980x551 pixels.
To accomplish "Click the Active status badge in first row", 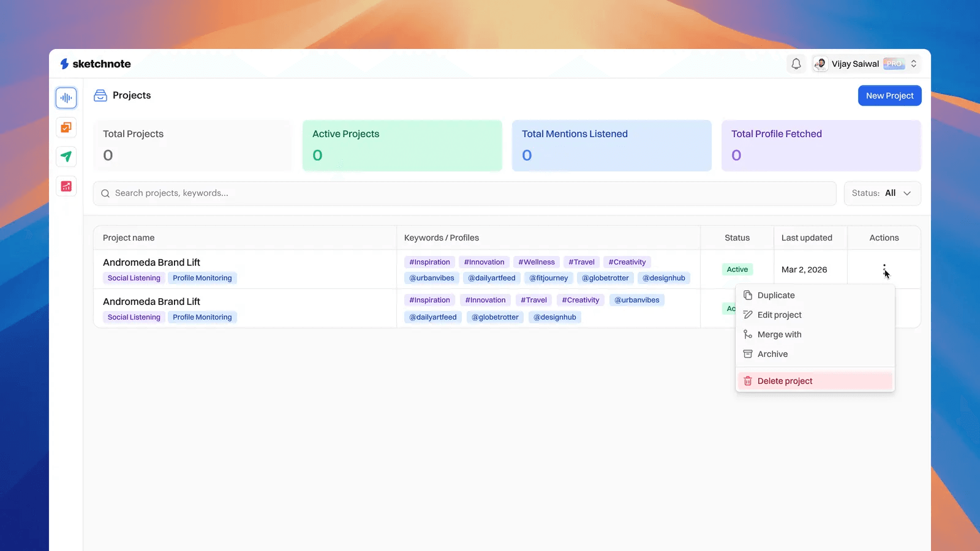I will tap(737, 269).
